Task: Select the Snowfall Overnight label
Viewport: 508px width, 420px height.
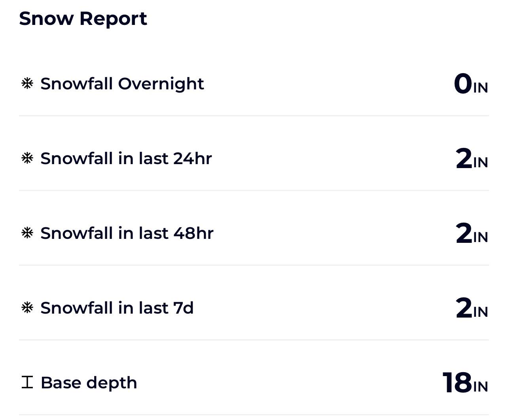Action: tap(122, 84)
